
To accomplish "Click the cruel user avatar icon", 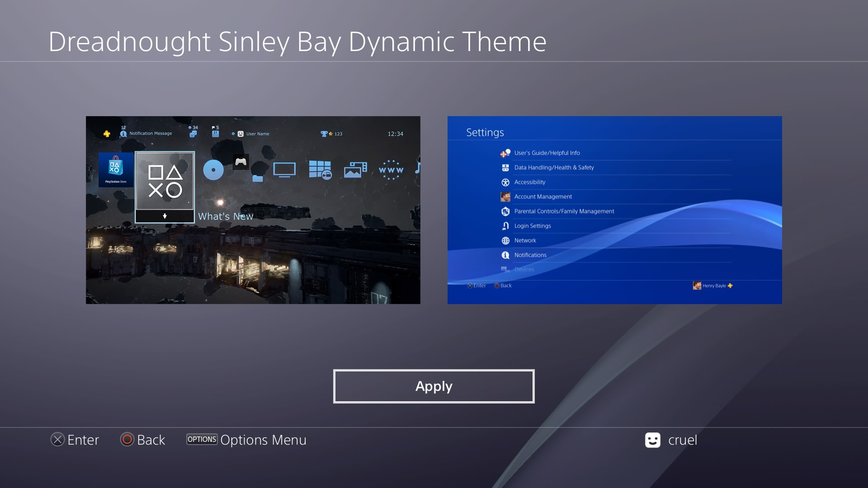I will (652, 440).
